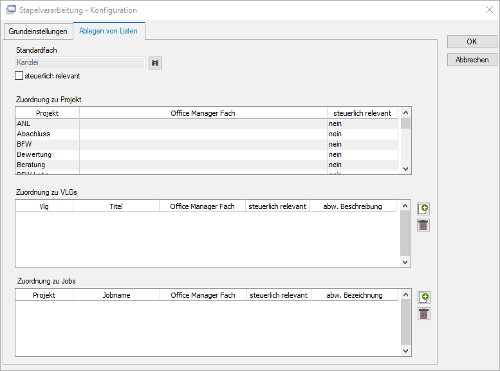Click Office Manager Fach header in project table
Image resolution: width=500 pixels, height=371 pixels.
(x=203, y=113)
